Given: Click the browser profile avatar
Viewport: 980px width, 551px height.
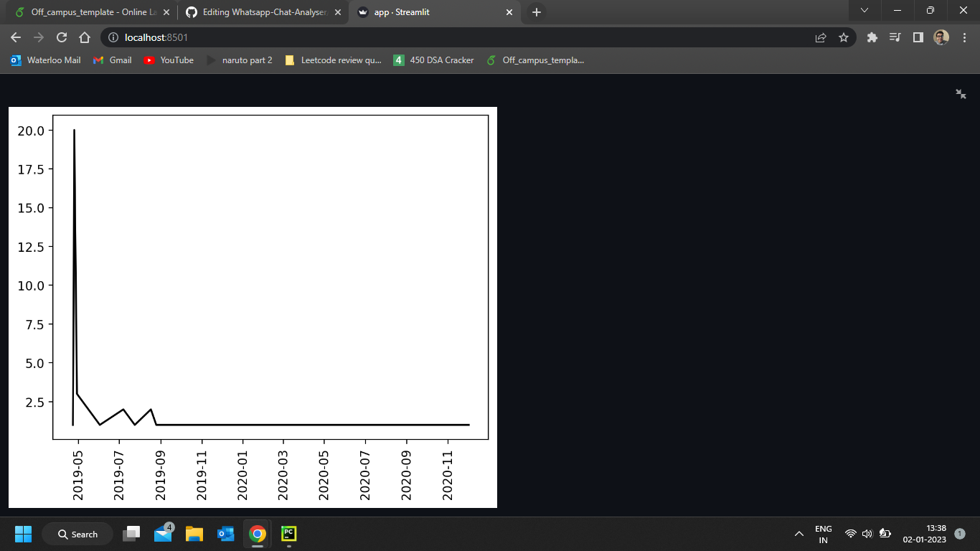Looking at the screenshot, I should [942, 37].
